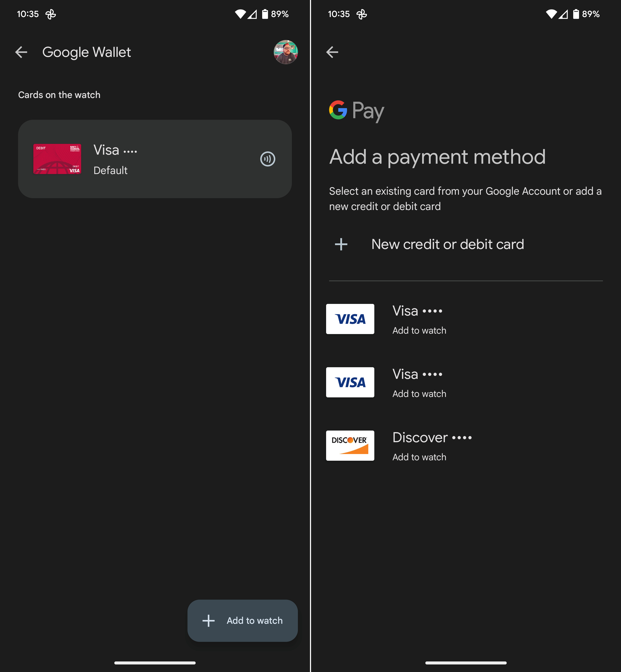The image size is (621, 672).
Task: Open Cards on the watch section
Action: [59, 94]
